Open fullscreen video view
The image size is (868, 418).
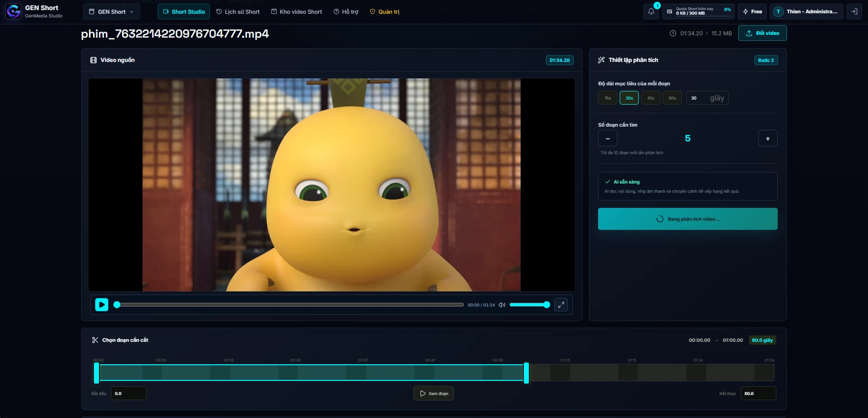coord(561,305)
